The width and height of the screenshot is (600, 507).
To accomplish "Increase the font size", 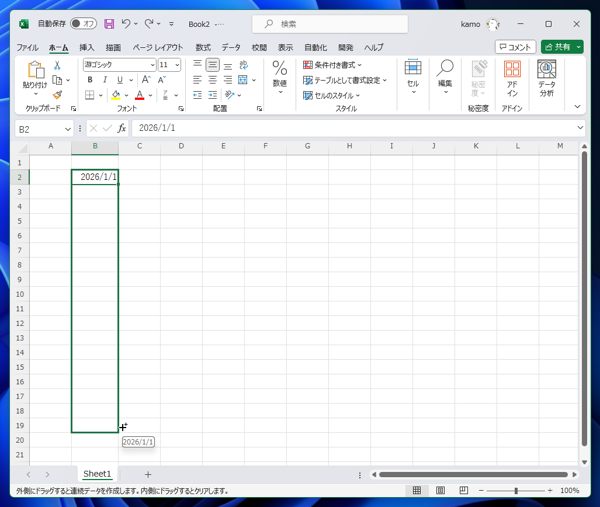I will [146, 80].
